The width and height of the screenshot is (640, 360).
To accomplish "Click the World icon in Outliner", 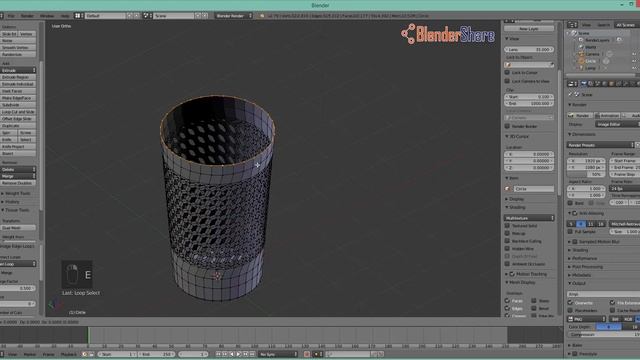I will [x=581, y=47].
